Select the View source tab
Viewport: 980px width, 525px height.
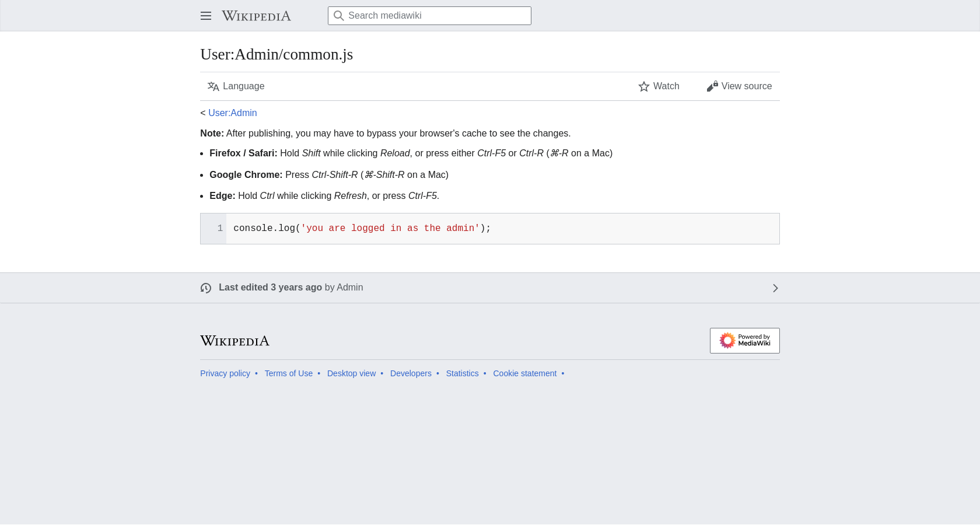[x=739, y=86]
